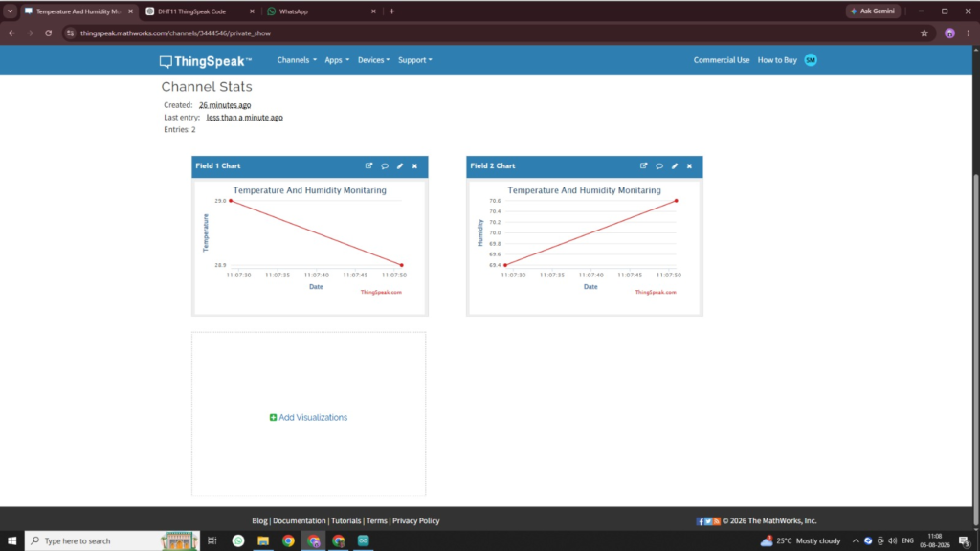The image size is (980, 551).
Task: Go back in browser history
Action: click(x=11, y=33)
